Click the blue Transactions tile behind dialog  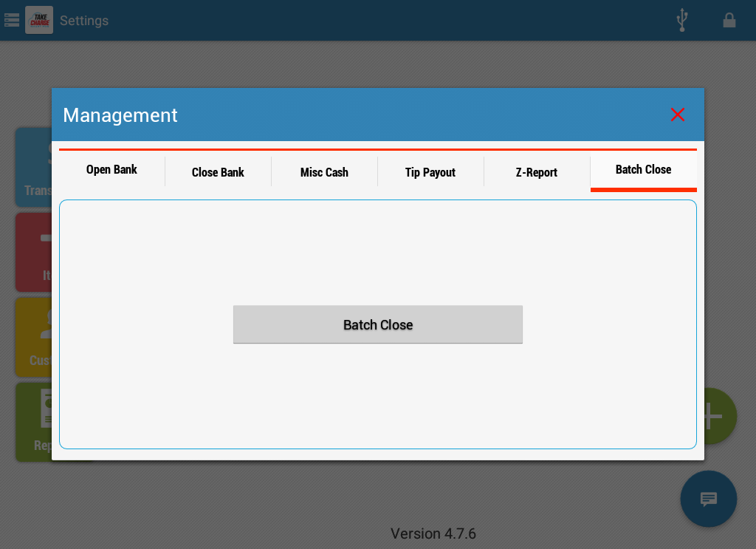[x=33, y=168]
